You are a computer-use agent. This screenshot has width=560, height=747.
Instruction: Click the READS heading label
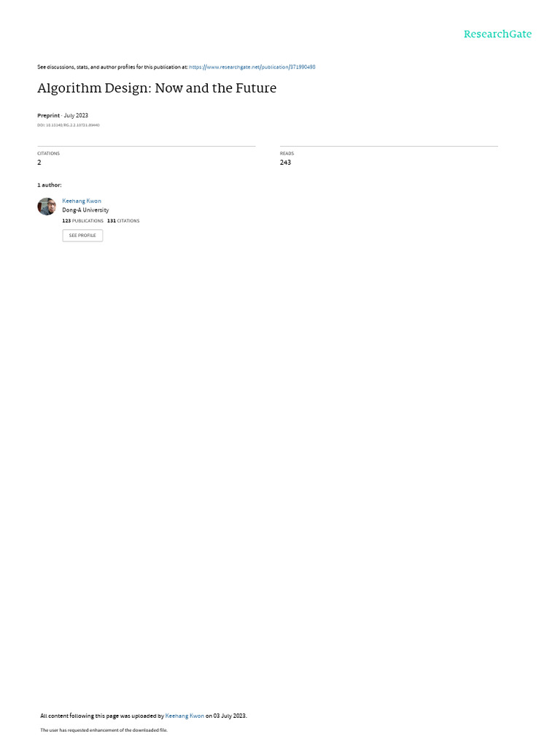point(287,153)
